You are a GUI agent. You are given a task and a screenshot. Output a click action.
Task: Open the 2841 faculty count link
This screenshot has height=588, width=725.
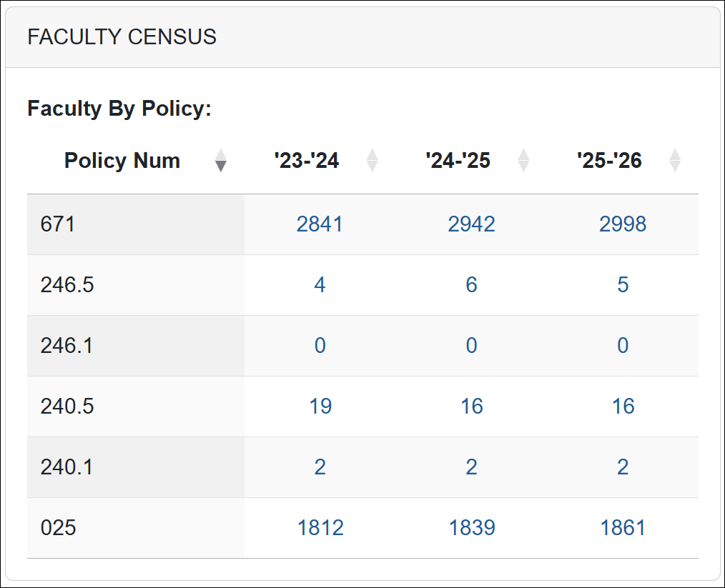(320, 224)
